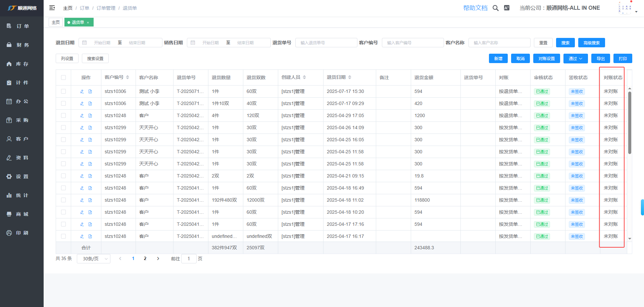Click the 商城 sidebar store icon
644x307 pixels.
point(9,214)
